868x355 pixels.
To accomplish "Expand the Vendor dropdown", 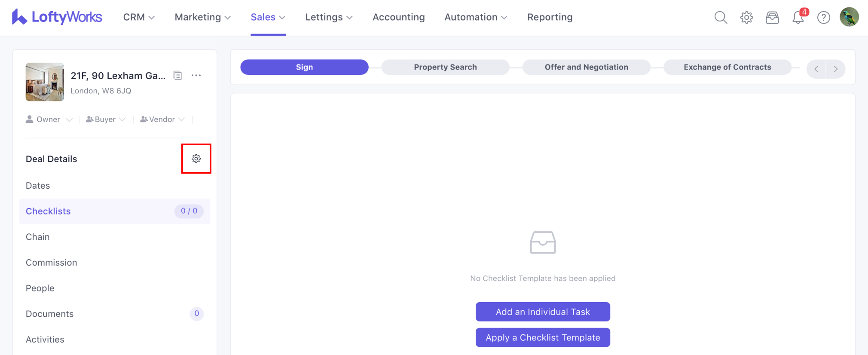I will 162,119.
